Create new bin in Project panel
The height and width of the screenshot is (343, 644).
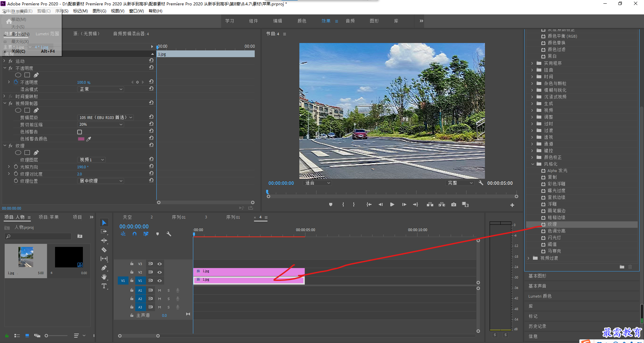(x=80, y=236)
